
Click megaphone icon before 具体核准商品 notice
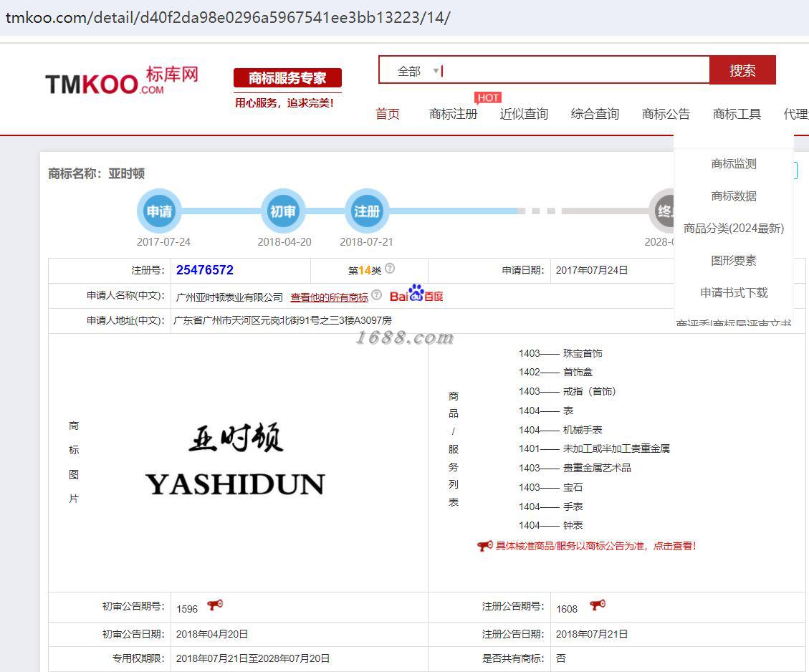(x=484, y=546)
